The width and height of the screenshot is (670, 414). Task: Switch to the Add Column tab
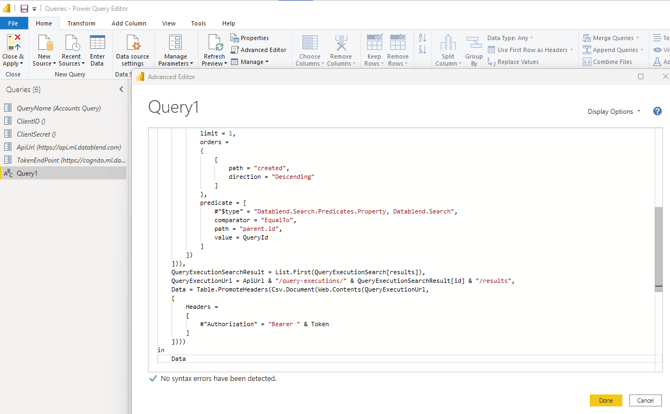129,23
